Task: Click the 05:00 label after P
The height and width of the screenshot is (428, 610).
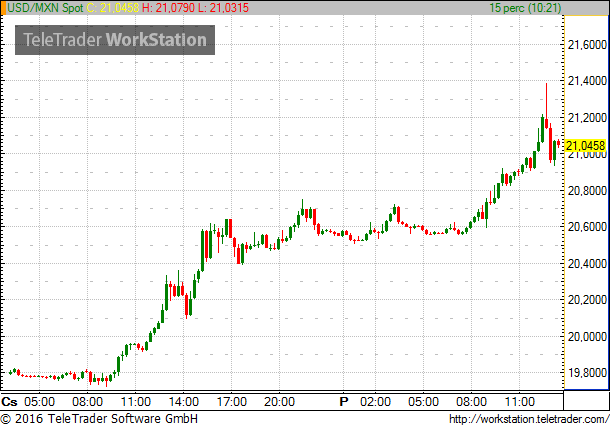Action: pos(423,402)
